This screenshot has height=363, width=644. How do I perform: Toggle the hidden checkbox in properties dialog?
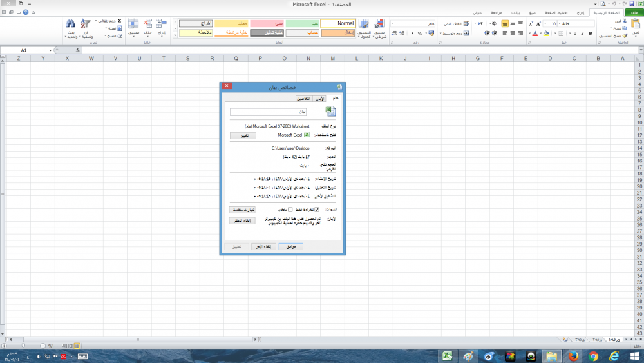tap(290, 210)
